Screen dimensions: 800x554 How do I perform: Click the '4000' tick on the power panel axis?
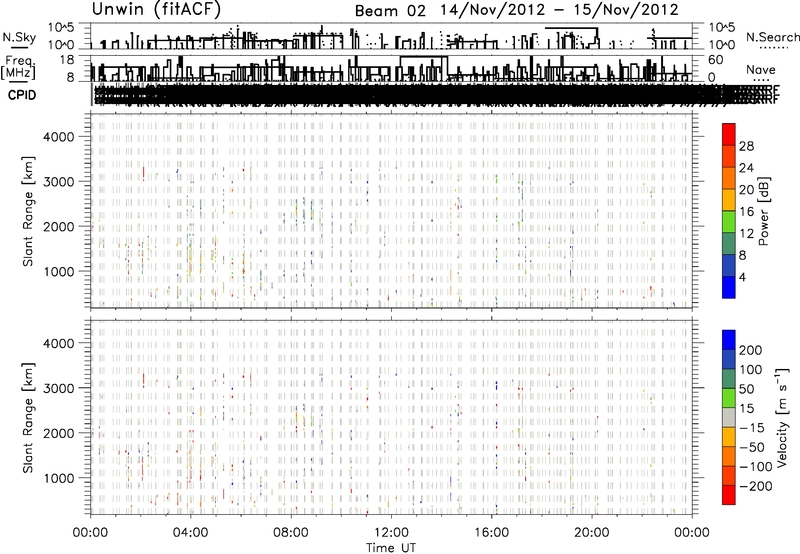[59, 137]
